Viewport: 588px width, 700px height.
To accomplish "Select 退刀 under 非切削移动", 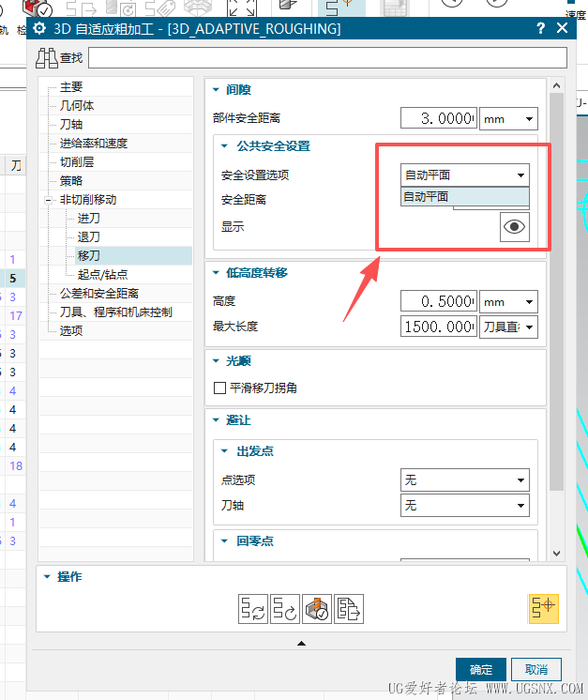I will [x=89, y=237].
